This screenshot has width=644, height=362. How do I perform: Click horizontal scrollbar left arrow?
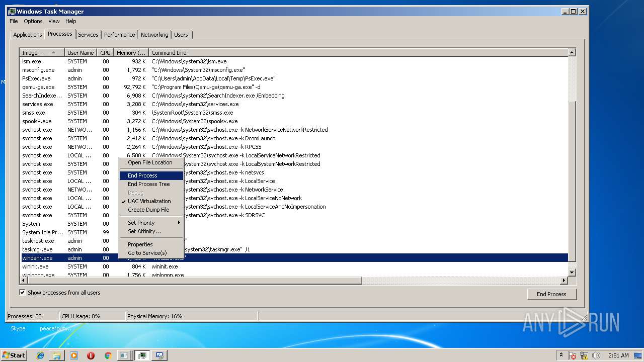24,281
